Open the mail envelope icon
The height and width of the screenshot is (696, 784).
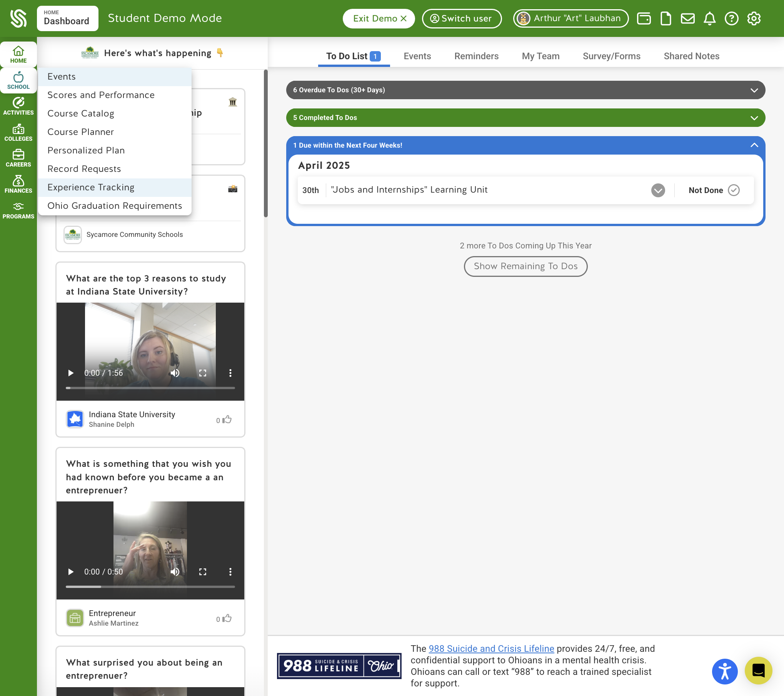point(687,18)
